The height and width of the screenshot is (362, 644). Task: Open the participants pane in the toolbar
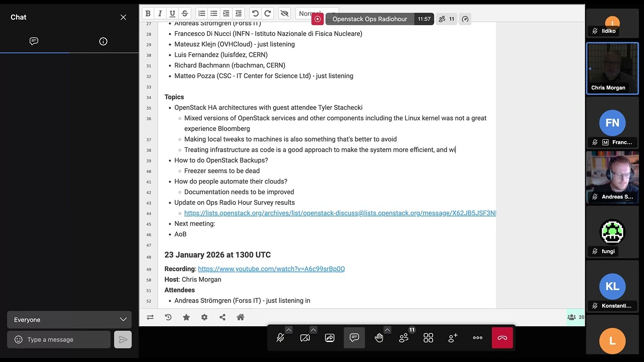click(x=404, y=338)
